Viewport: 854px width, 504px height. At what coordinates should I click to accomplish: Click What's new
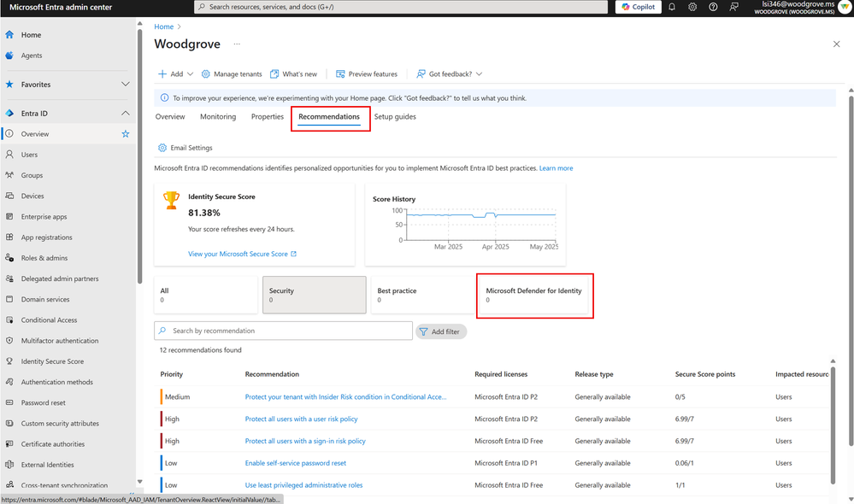point(293,74)
